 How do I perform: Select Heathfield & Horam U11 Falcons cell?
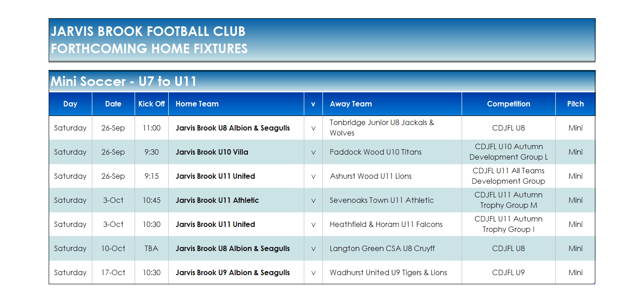pos(392,224)
